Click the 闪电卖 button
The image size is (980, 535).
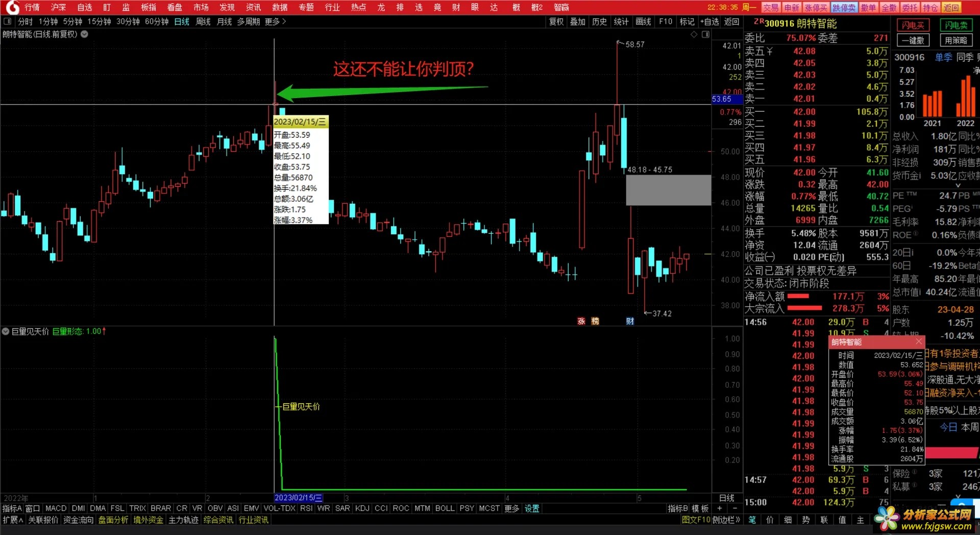pyautogui.click(x=956, y=25)
